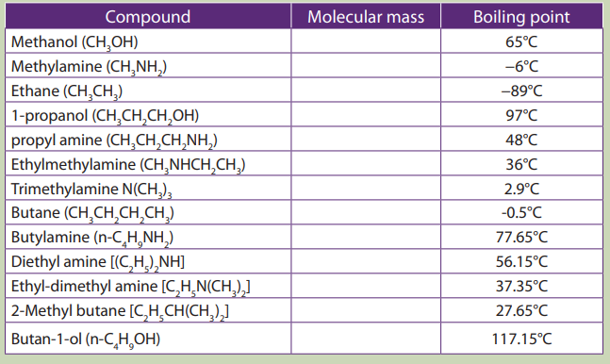610x364 pixels.
Task: Click the molecular mass cell for propyl amine
Action: click(366, 139)
